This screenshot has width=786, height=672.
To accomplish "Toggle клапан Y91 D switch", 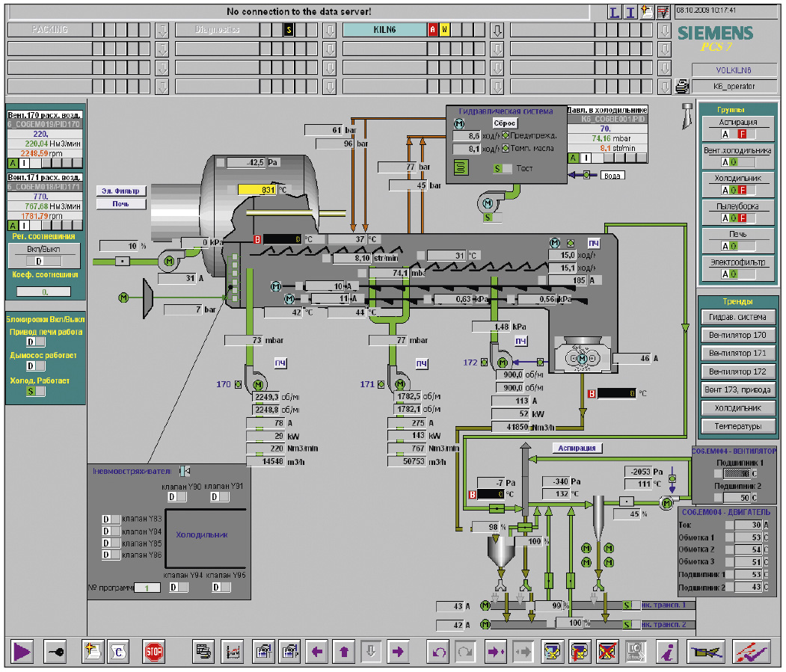I will 220,496.
